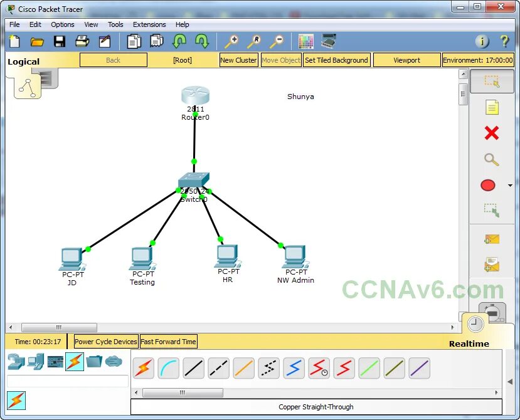The image size is (520, 420).
Task: Click Power Cycle Devices button
Action: click(106, 342)
